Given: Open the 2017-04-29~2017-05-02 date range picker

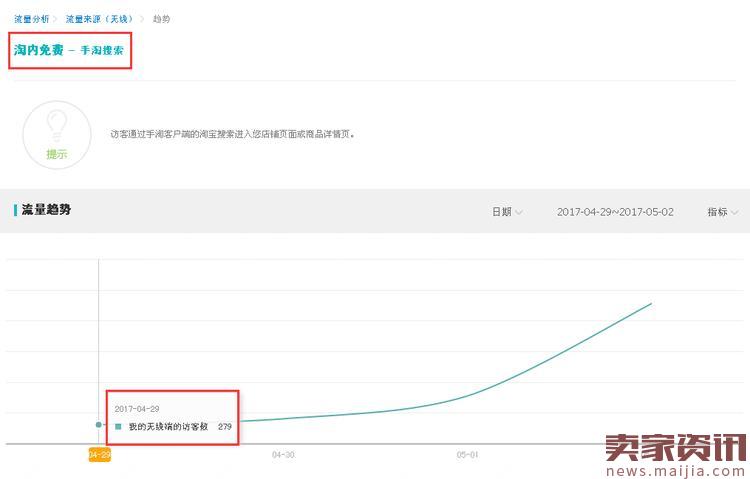Looking at the screenshot, I should coord(615,212).
